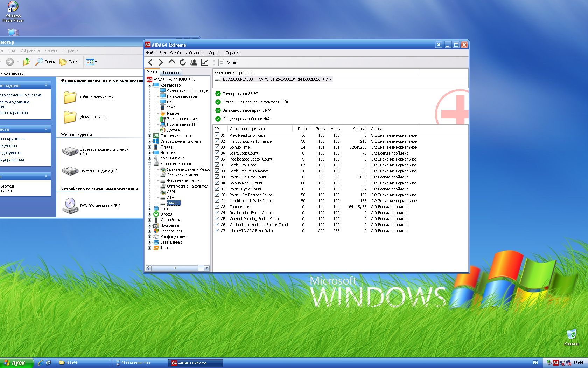Open the Справка menu in AIDA64
The width and height of the screenshot is (588, 368).
tap(233, 53)
